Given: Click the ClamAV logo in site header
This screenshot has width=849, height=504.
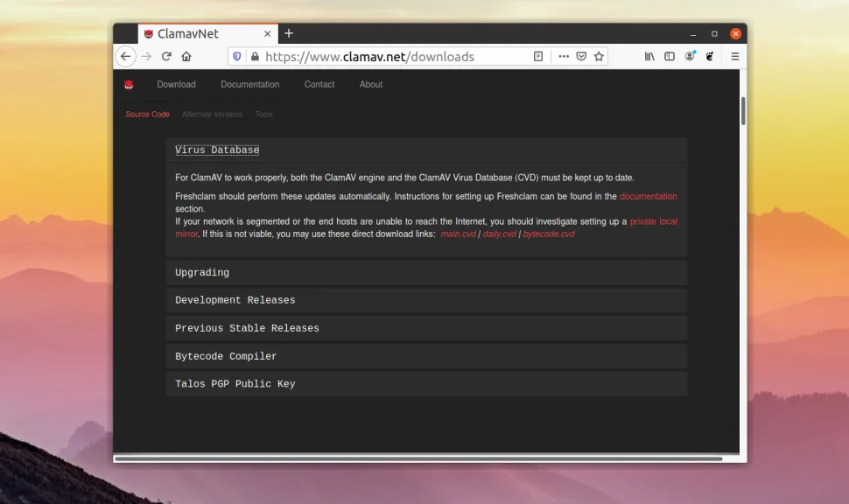Looking at the screenshot, I should click(129, 85).
